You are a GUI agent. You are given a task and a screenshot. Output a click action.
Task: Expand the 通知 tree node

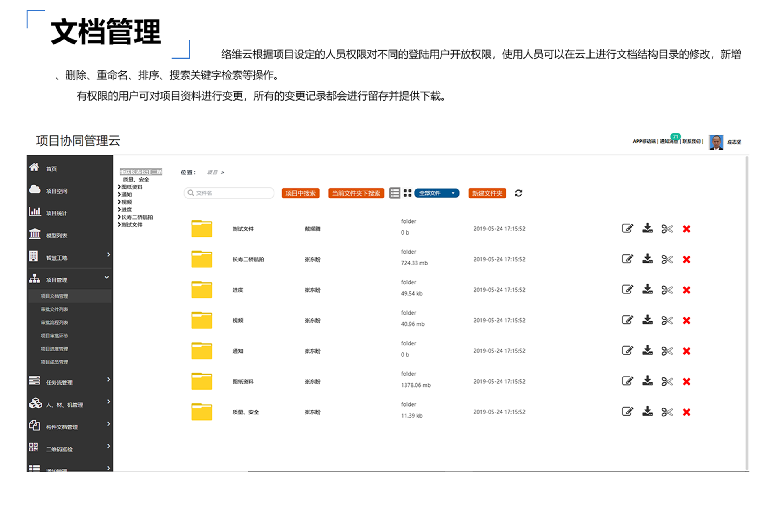[119, 194]
